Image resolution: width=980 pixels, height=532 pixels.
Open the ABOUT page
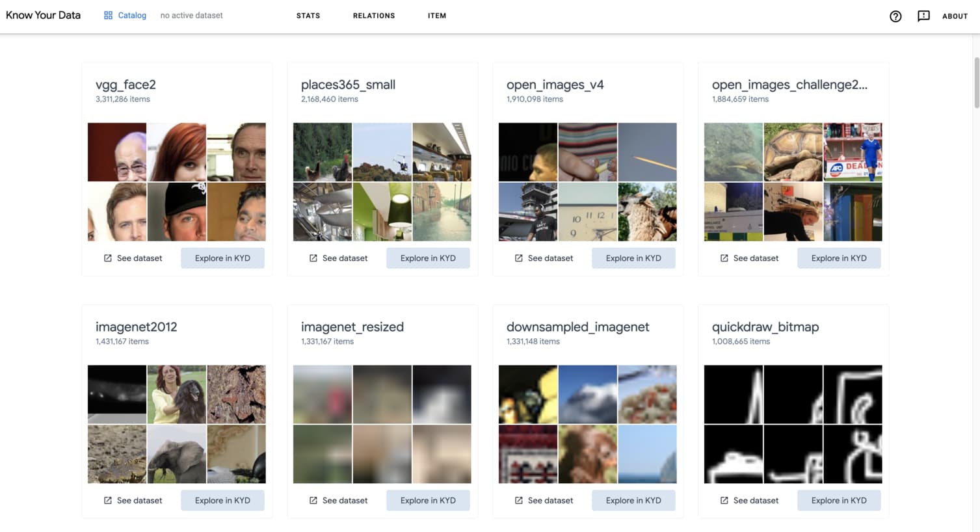955,16
